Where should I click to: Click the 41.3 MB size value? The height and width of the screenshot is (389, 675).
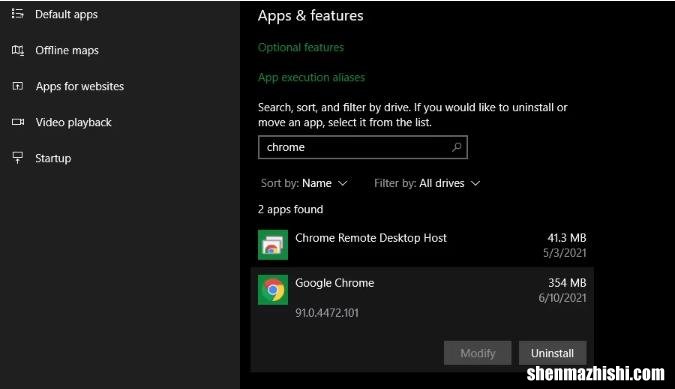(567, 238)
